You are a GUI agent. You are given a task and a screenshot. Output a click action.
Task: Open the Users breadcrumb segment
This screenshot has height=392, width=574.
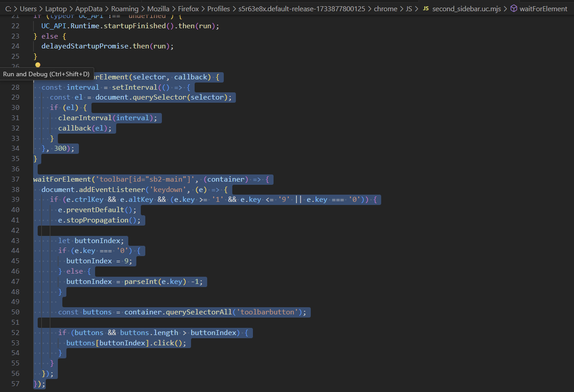(x=28, y=9)
